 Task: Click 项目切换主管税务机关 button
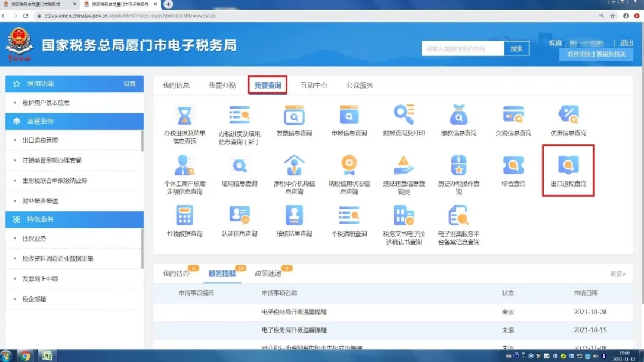click(596, 54)
